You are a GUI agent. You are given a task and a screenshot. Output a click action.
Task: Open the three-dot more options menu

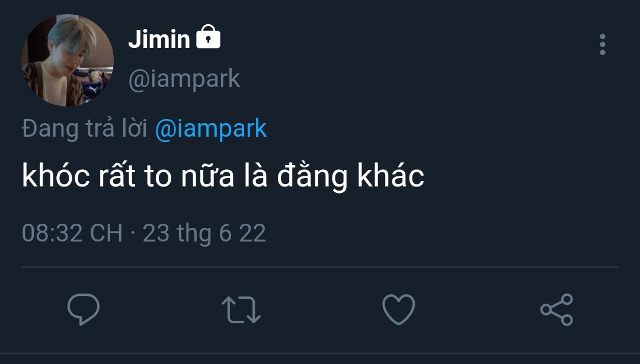(x=602, y=44)
